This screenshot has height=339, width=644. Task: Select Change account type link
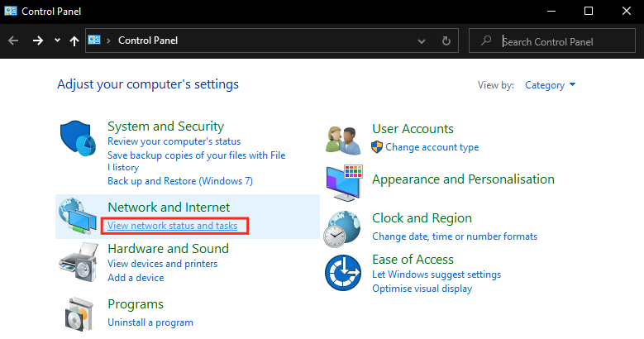[432, 147]
